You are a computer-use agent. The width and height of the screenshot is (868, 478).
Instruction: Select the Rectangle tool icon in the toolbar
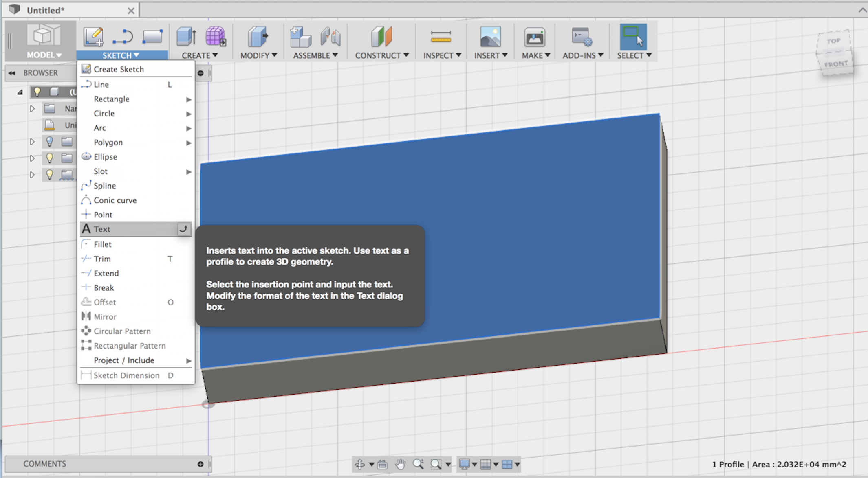pos(152,36)
